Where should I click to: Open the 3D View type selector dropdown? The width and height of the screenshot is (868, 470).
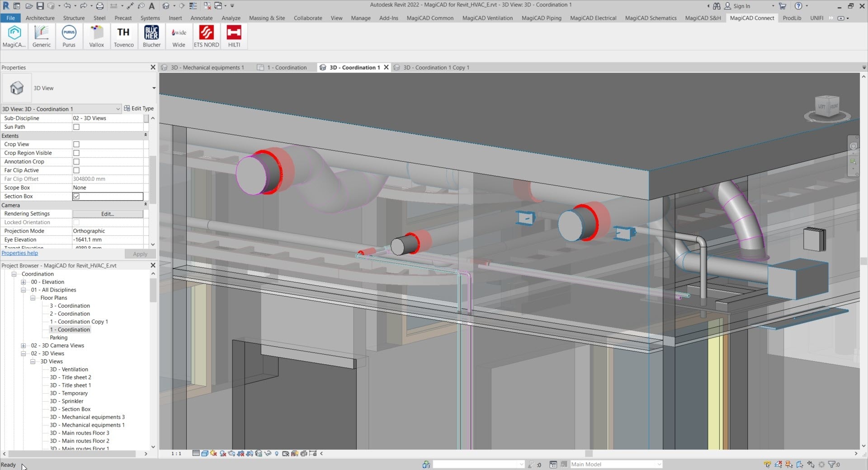pyautogui.click(x=118, y=109)
